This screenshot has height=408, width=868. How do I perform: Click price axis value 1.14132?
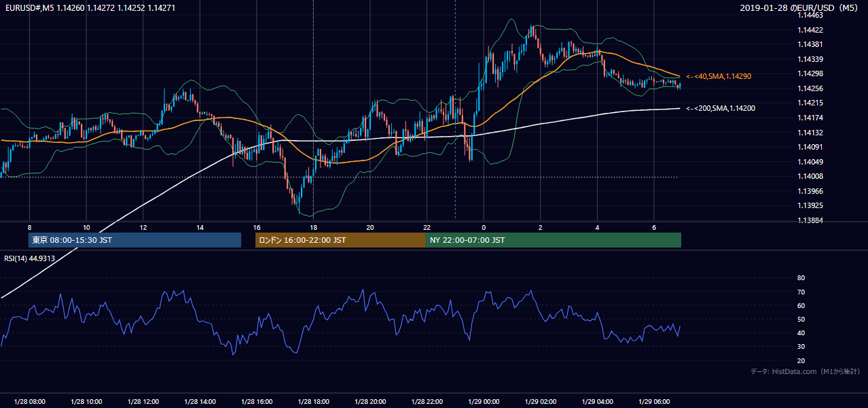[810, 133]
